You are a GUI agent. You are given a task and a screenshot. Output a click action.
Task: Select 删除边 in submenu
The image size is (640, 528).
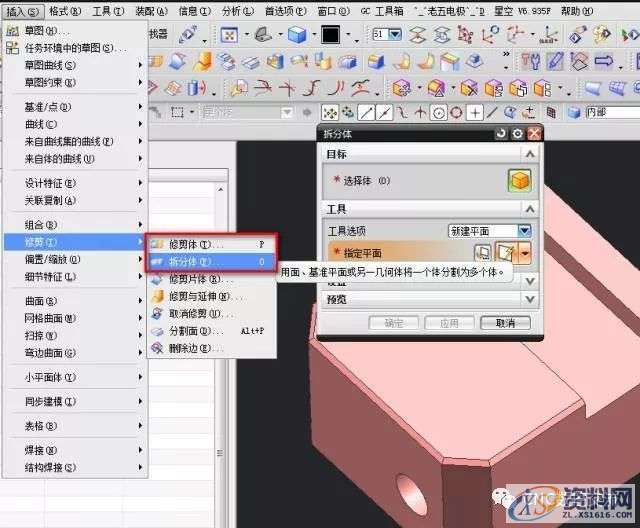[x=211, y=348]
